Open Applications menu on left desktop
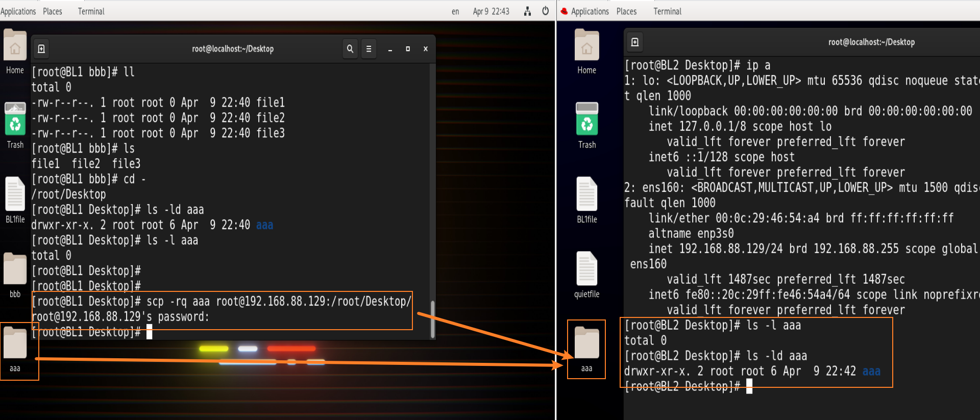The image size is (980, 420). (x=18, y=11)
